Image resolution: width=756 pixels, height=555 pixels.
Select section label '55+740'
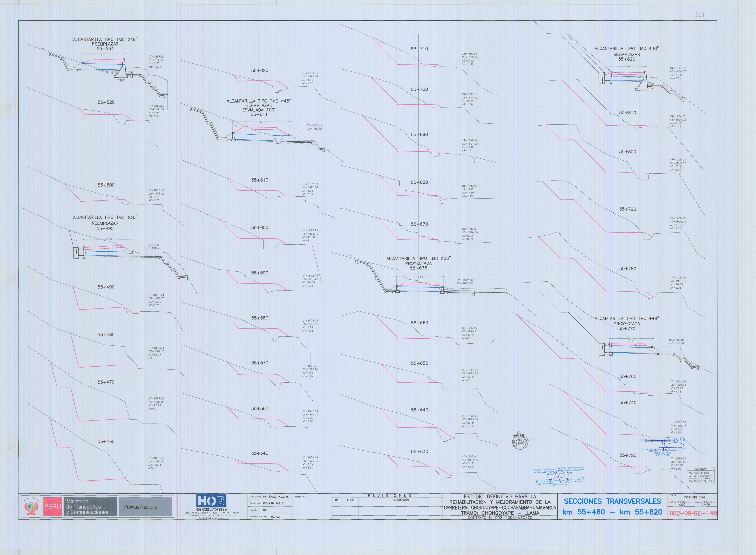pyautogui.click(x=628, y=402)
